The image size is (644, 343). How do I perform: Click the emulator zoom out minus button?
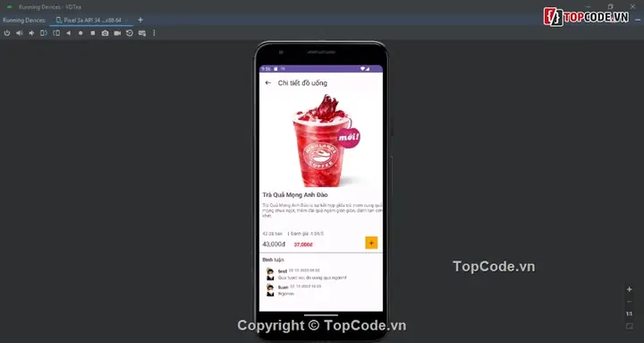pyautogui.click(x=629, y=302)
